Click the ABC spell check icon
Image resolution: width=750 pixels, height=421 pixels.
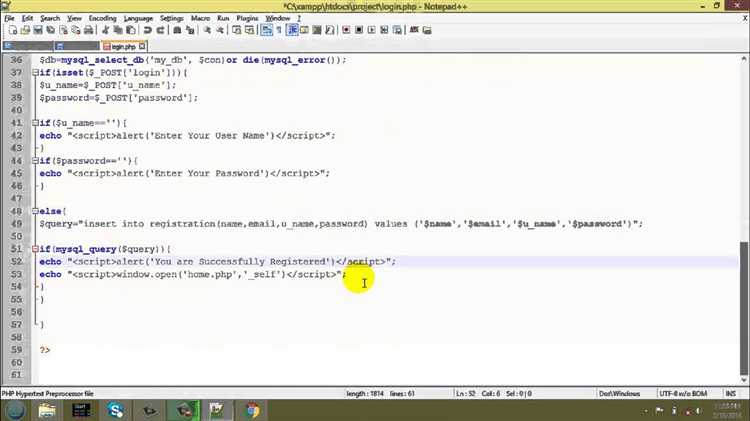[414, 30]
